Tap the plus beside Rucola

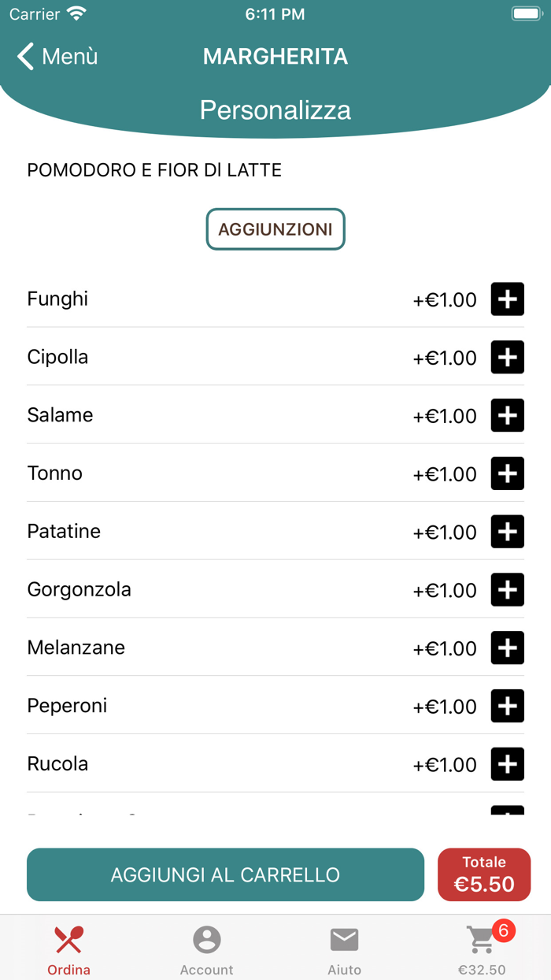[x=508, y=764]
